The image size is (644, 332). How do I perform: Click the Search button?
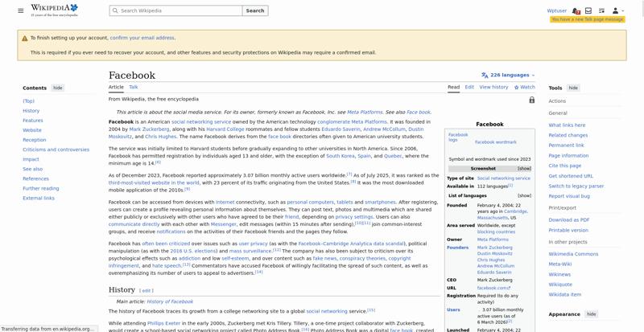255,10
